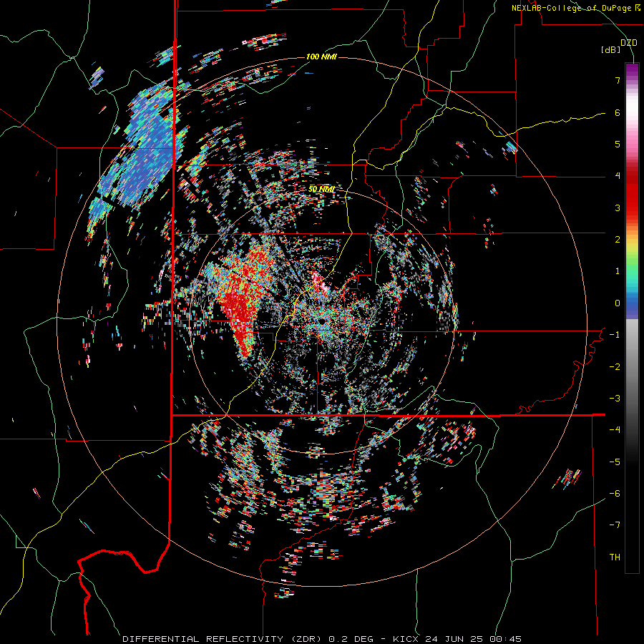This screenshot has height=644, width=644.
Task: Select the 5 value on the color scale
Action: tap(618, 144)
